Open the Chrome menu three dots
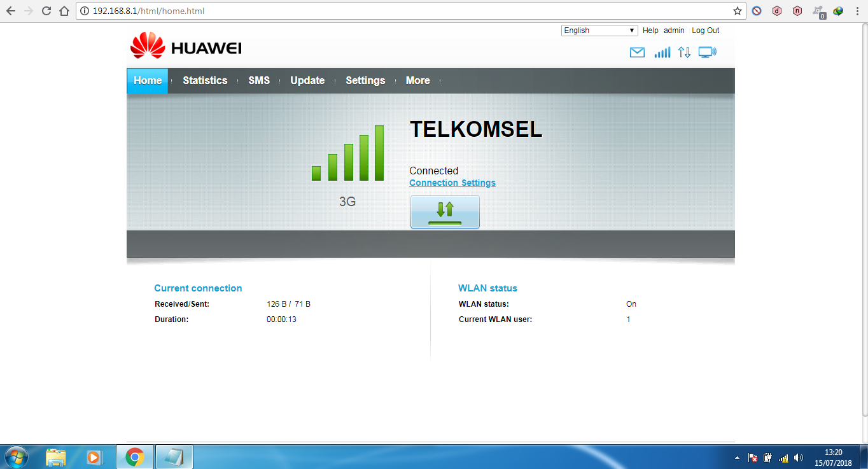 (857, 11)
